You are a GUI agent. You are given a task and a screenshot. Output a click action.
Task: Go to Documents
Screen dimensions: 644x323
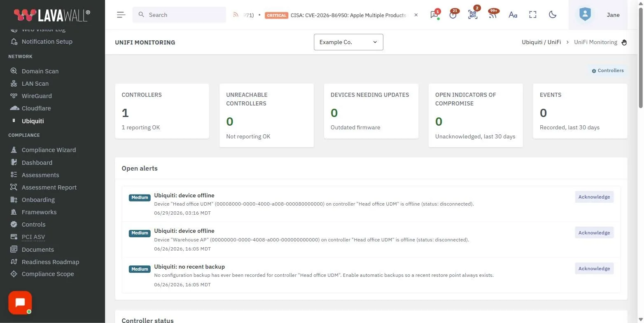[x=37, y=250]
